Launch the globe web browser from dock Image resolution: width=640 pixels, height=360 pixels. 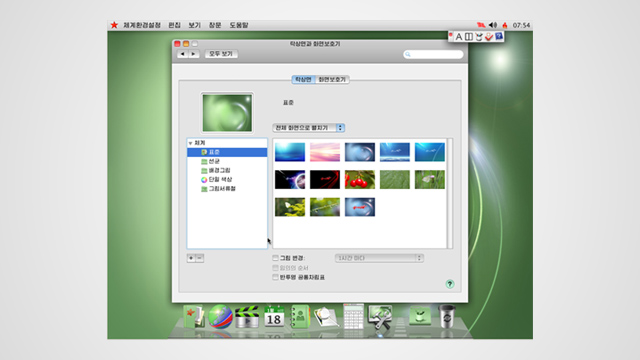[x=220, y=317]
